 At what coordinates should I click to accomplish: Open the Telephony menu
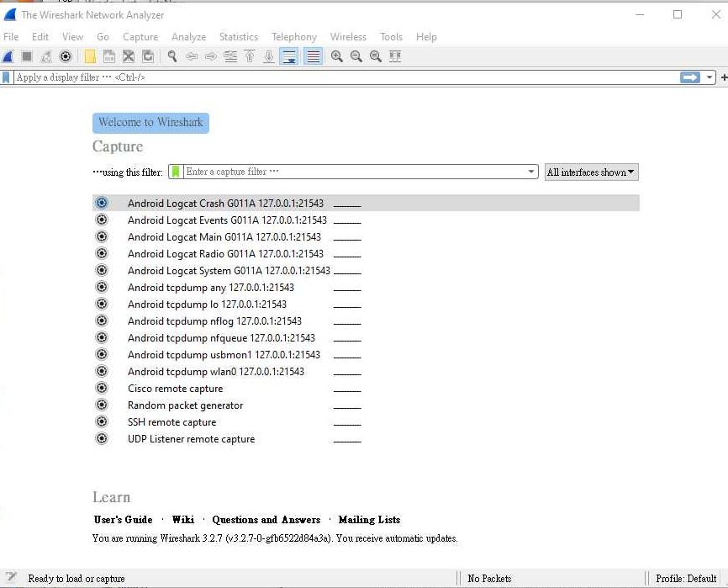294,37
